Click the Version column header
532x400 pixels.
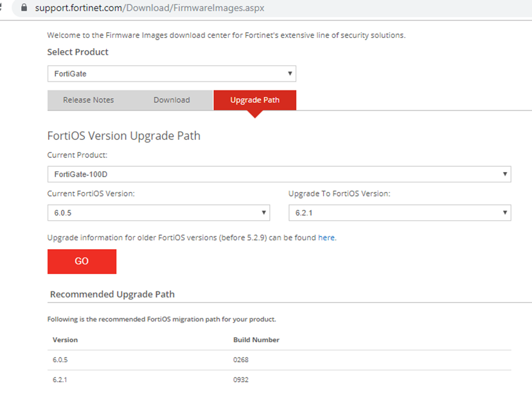coord(64,340)
